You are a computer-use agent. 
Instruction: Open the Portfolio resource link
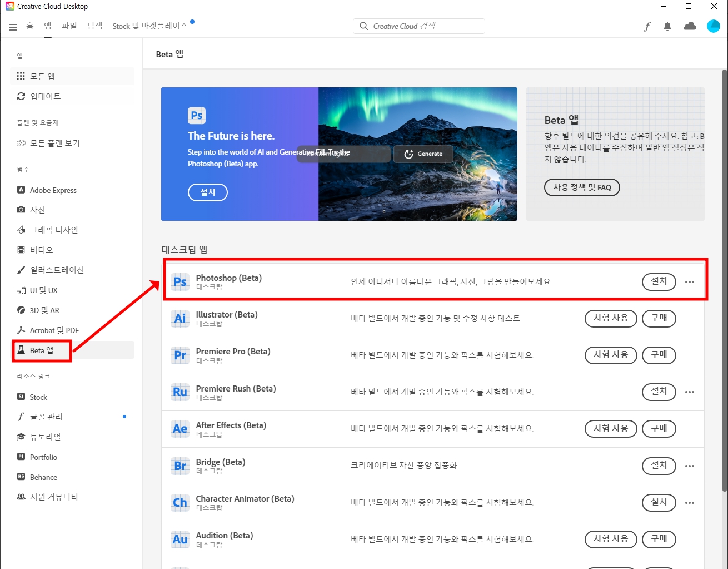tap(72, 457)
